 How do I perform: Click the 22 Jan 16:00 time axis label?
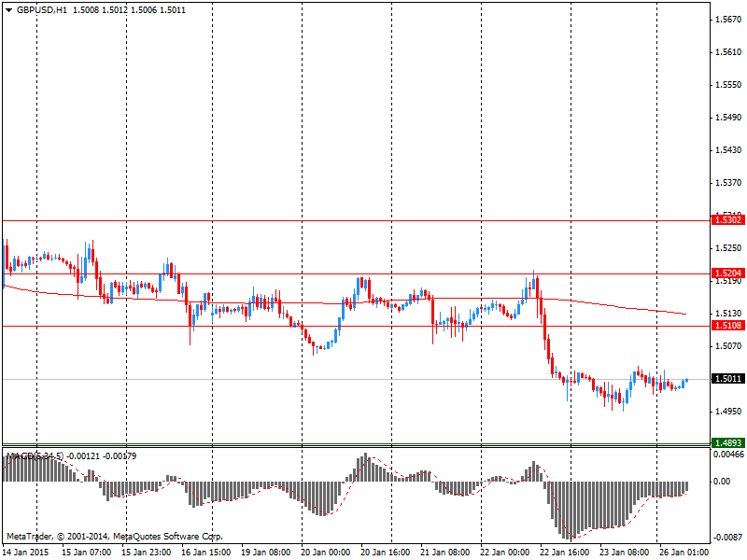pyautogui.click(x=565, y=553)
